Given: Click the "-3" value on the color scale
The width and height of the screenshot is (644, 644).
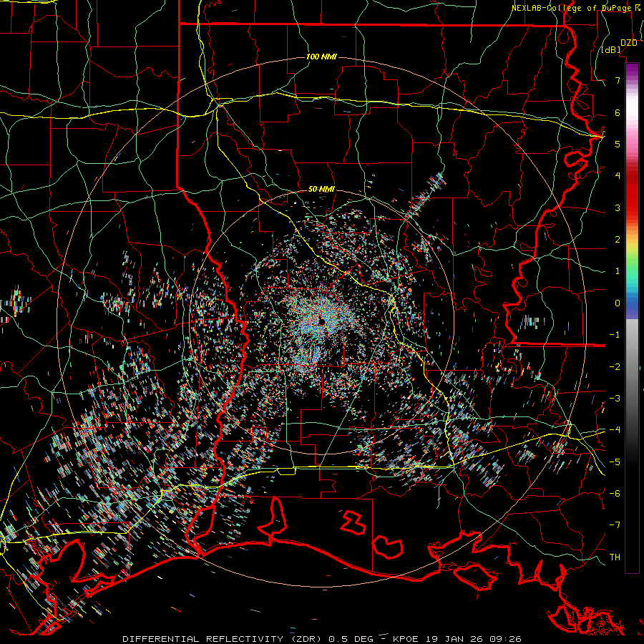Looking at the screenshot, I should pos(615,399).
